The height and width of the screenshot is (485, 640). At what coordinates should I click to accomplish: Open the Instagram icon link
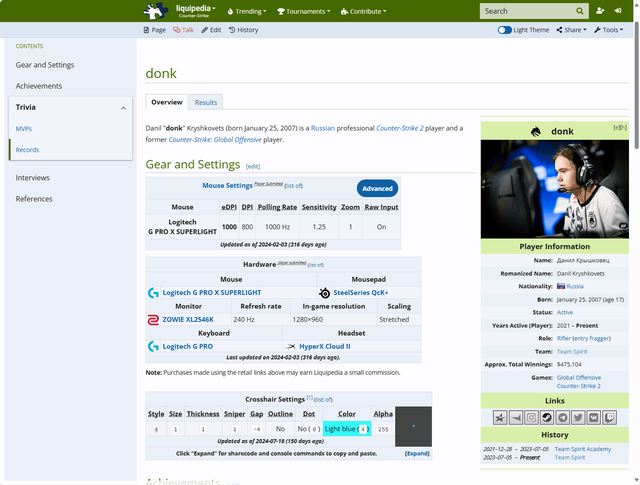[531, 418]
